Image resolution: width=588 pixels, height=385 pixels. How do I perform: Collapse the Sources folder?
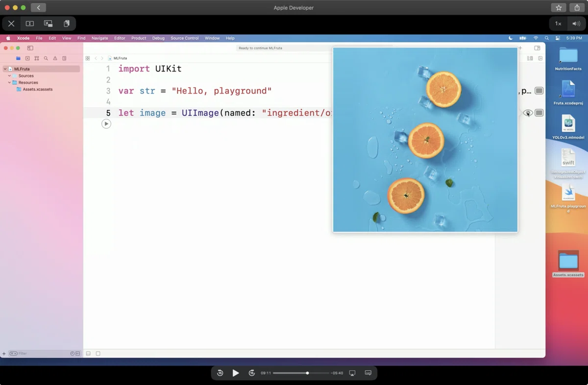tap(9, 76)
